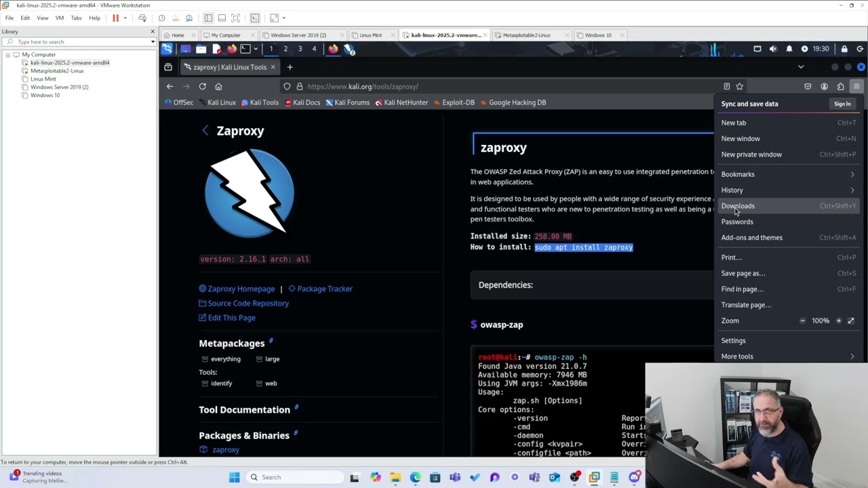Collapse the My Computer tree node
This screenshot has height=488, width=868.
pos(7,55)
